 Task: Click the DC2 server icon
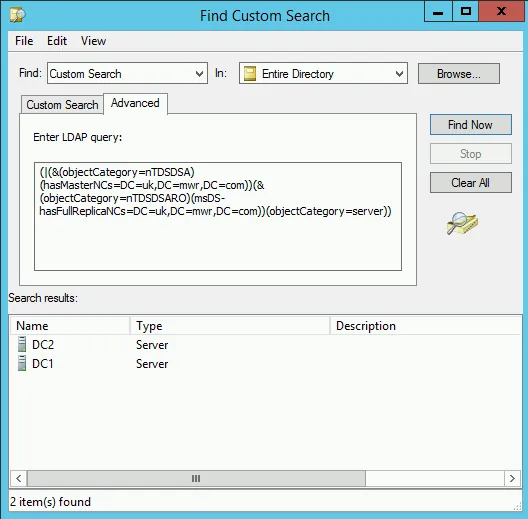point(22,344)
